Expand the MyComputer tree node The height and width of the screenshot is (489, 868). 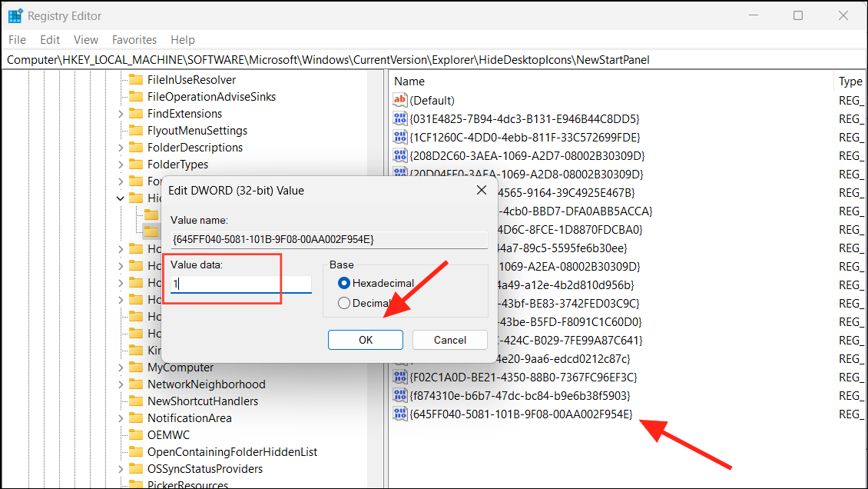click(x=120, y=367)
